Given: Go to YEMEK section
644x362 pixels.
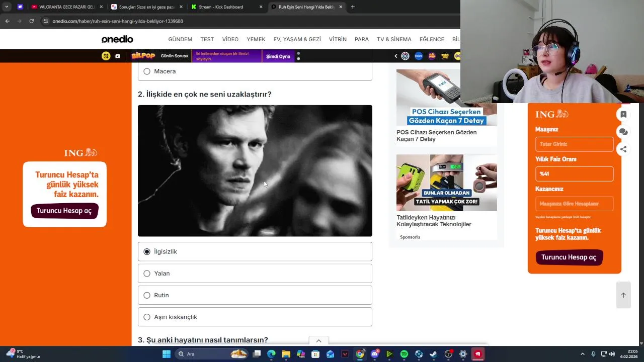Looking at the screenshot, I should [256, 39].
